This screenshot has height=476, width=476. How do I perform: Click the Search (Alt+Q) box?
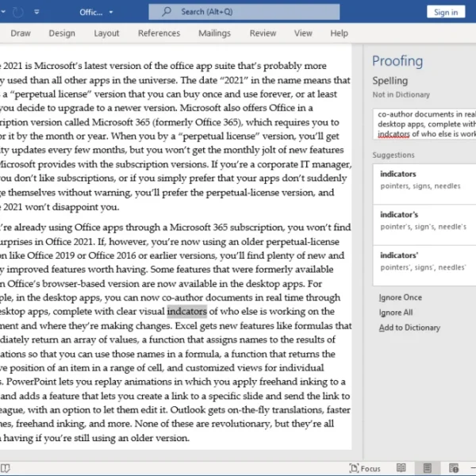click(244, 12)
